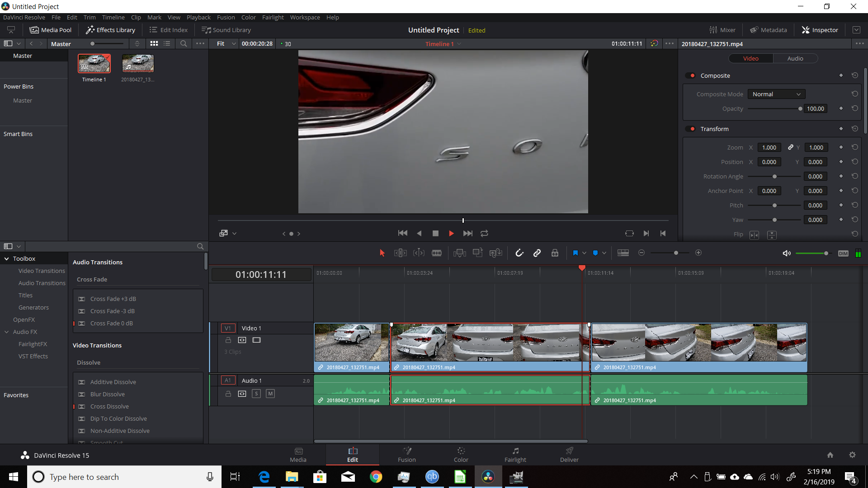
Task: Open the Fairlight menu
Action: [273, 17]
